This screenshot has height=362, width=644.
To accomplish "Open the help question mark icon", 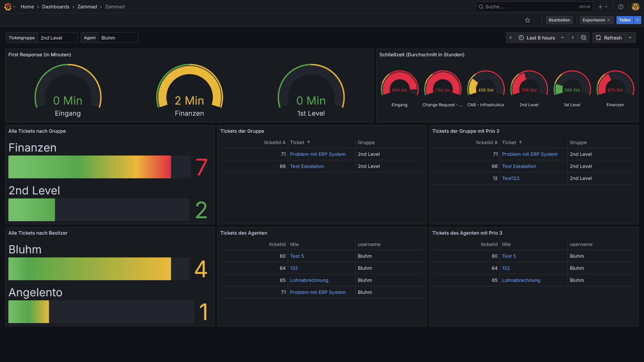I will coord(621,7).
